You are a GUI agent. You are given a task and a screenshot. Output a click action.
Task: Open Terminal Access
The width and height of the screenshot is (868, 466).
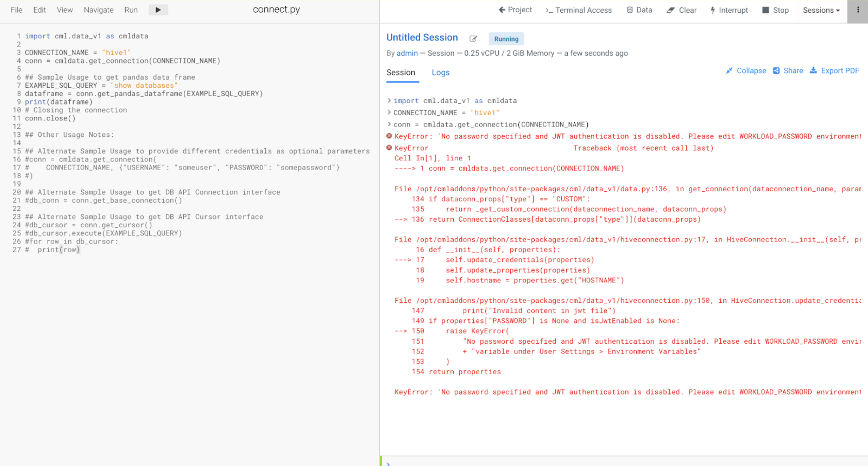pyautogui.click(x=578, y=10)
